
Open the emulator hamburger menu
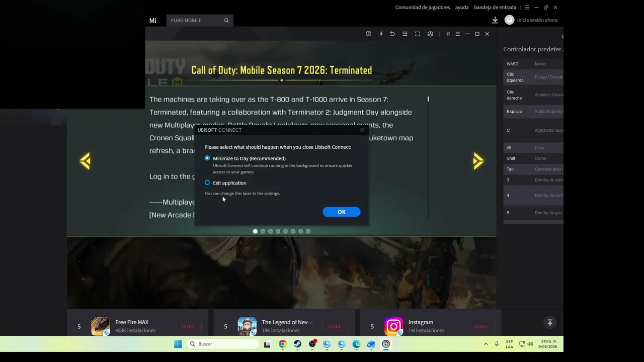tap(458, 34)
